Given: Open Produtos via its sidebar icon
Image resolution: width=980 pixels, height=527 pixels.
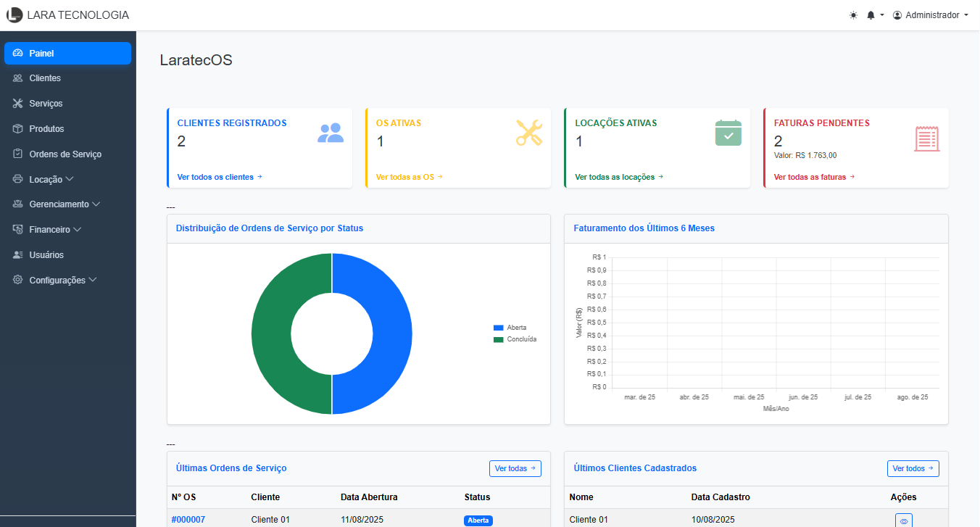Looking at the screenshot, I should tap(17, 128).
